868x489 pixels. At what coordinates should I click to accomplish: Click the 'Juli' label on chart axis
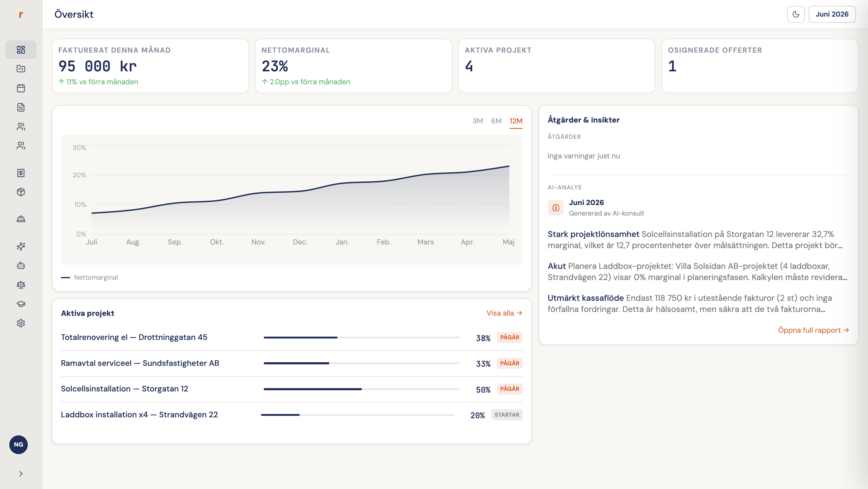[91, 242]
